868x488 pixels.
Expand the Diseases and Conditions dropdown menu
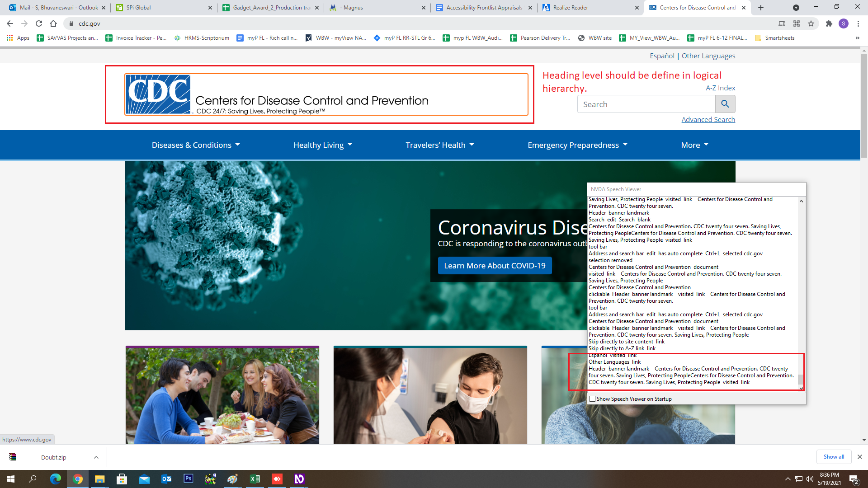[196, 144]
